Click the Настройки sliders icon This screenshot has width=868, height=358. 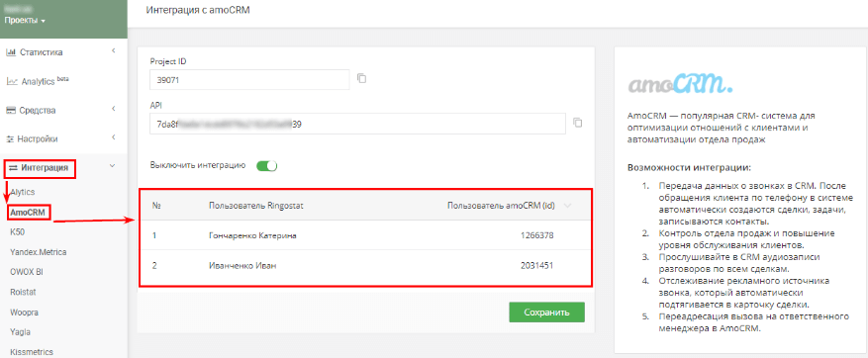click(10, 138)
